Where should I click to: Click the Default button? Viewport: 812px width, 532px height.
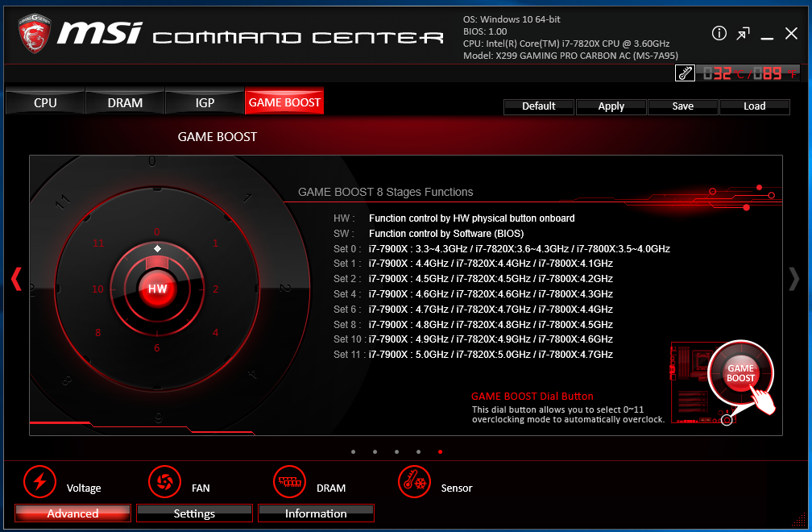point(539,106)
